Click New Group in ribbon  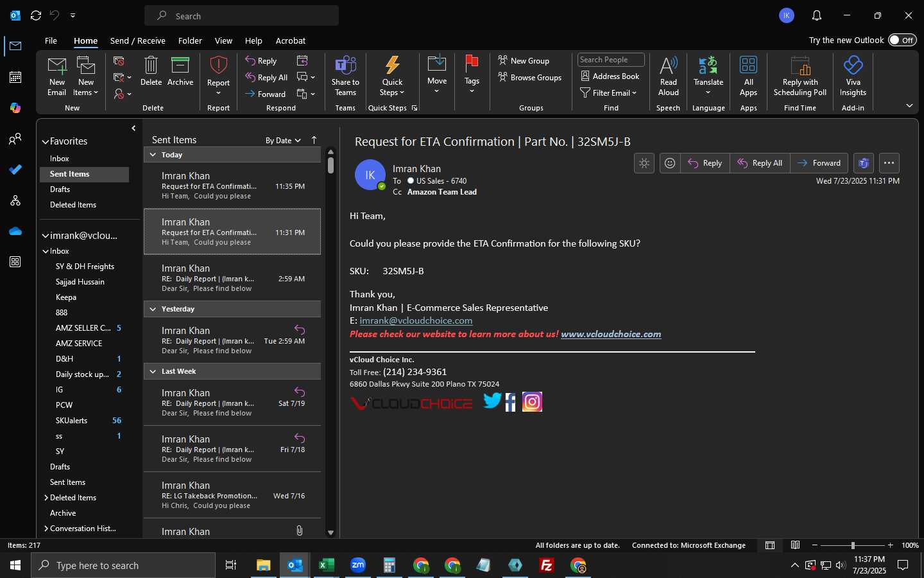[x=524, y=60]
